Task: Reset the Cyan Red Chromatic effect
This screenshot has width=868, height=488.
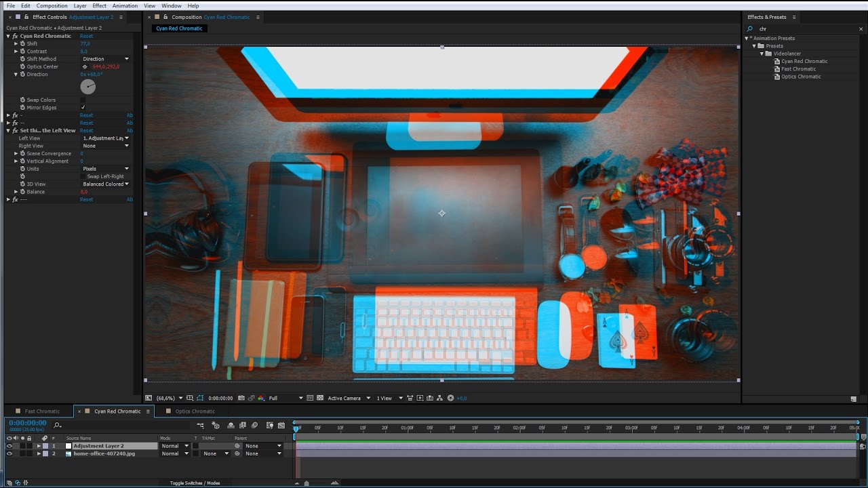Action: (86, 36)
